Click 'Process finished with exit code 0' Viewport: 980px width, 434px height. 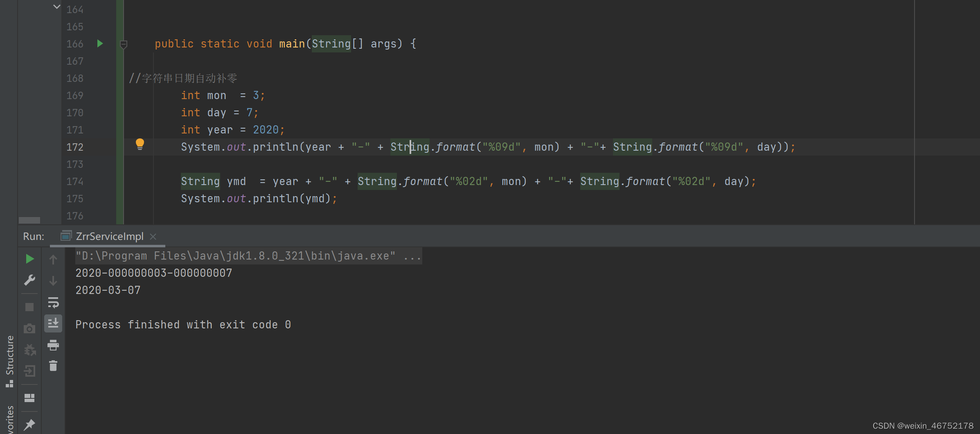183,325
